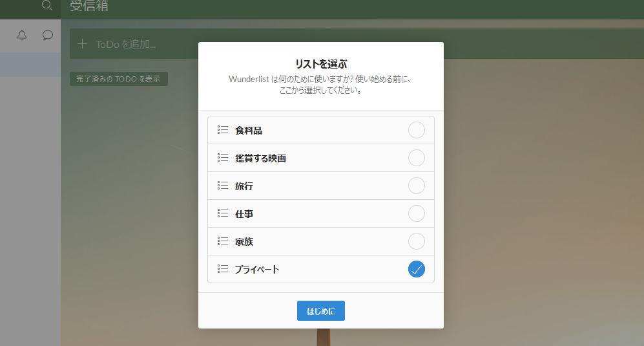Click list icon next to プライベート
The height and width of the screenshot is (346, 644).
pyautogui.click(x=223, y=268)
